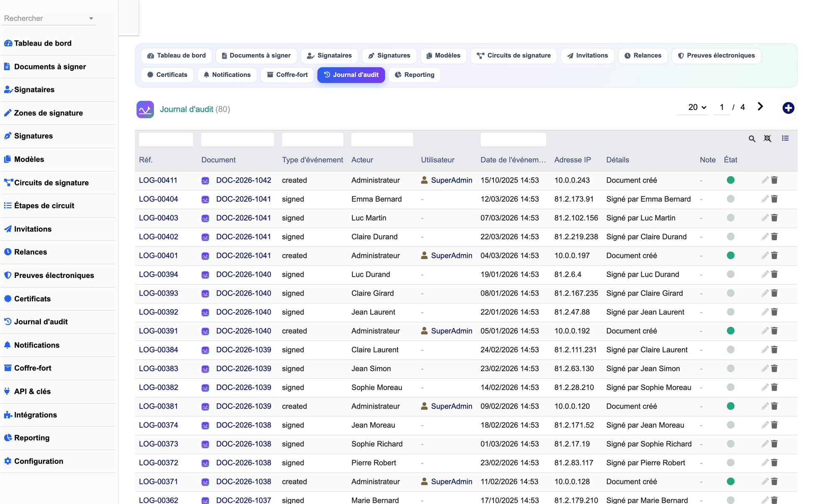
Task: Click Tableau de bord sidebar gauge icon
Action: (x=8, y=43)
